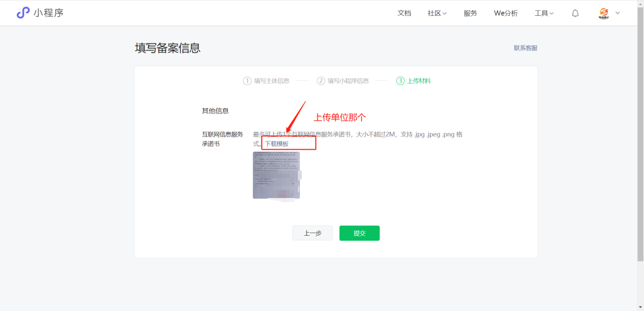
Task: Expand the 社区 dropdown menu
Action: 437,13
